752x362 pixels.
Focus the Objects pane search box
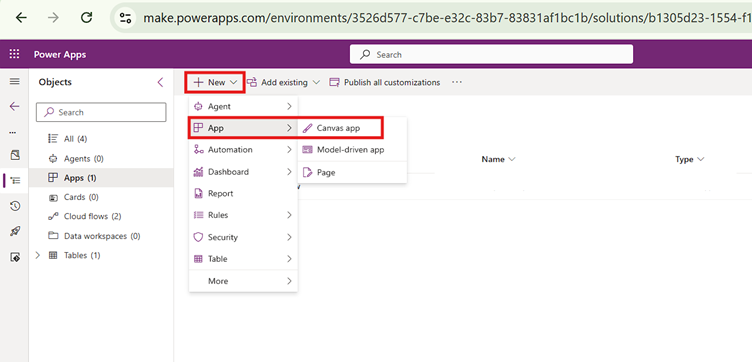click(x=101, y=112)
